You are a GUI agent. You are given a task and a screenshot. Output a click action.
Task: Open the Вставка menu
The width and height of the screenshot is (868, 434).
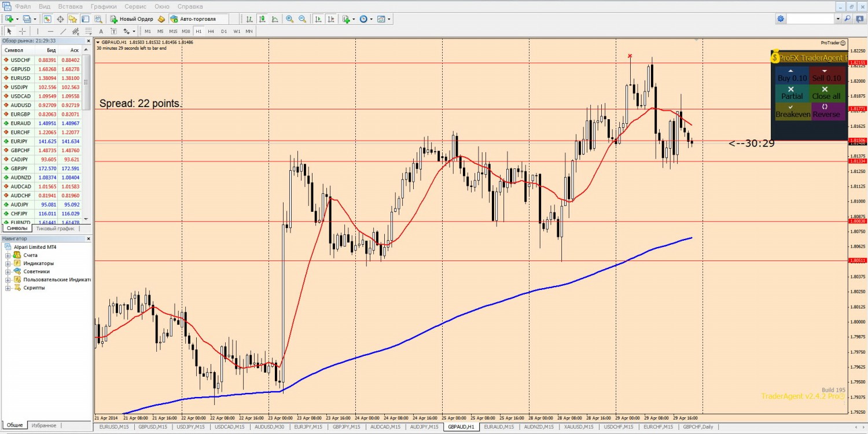click(x=70, y=6)
